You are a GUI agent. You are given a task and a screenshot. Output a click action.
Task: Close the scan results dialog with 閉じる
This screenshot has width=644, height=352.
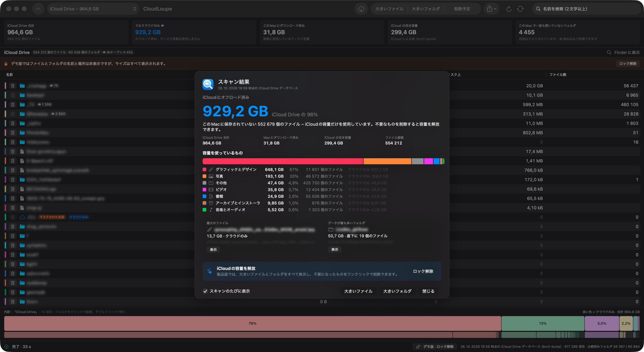coord(428,291)
